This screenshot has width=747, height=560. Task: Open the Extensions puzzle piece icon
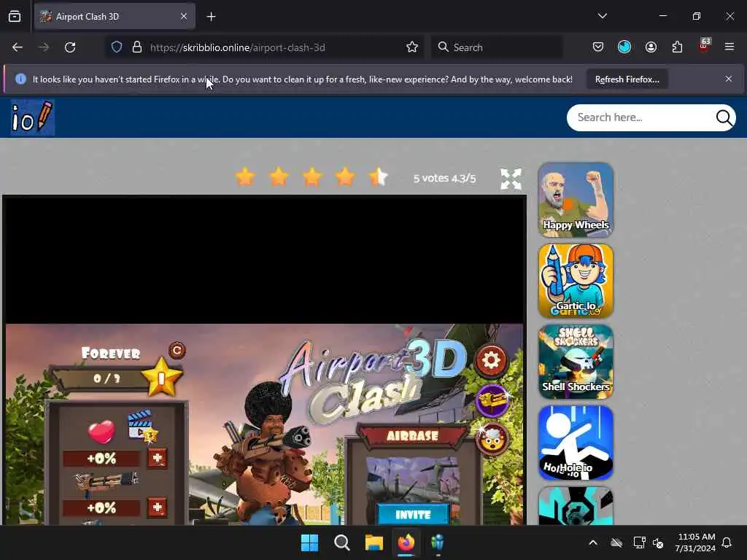(677, 47)
